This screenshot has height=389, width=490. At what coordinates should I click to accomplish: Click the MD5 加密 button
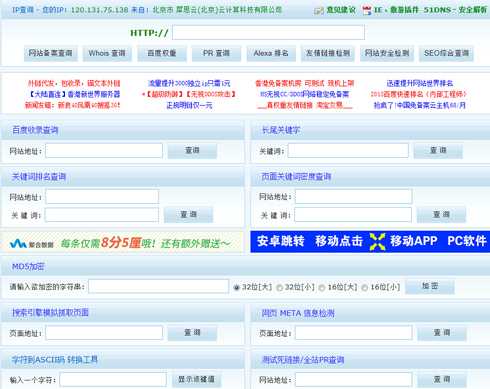430,286
